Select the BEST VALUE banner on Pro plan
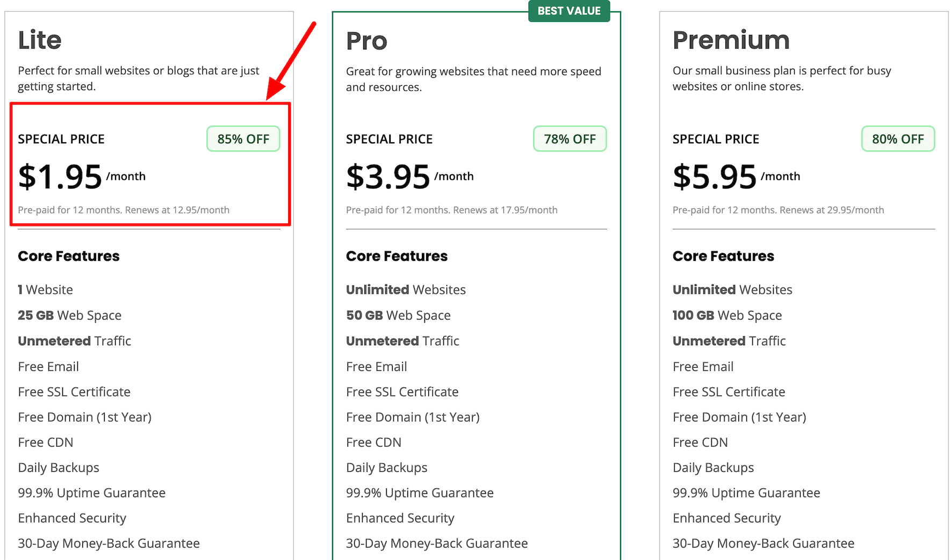The image size is (950, 560). pyautogui.click(x=568, y=11)
